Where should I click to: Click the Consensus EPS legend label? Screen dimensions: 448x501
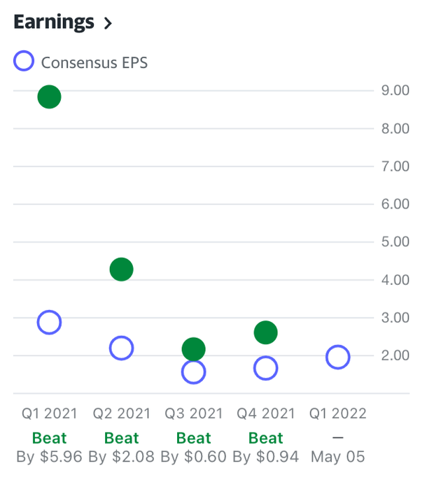[x=94, y=62]
